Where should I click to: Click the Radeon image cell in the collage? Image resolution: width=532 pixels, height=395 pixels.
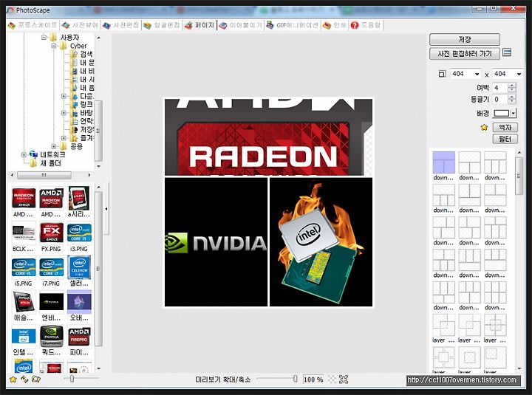click(x=268, y=137)
